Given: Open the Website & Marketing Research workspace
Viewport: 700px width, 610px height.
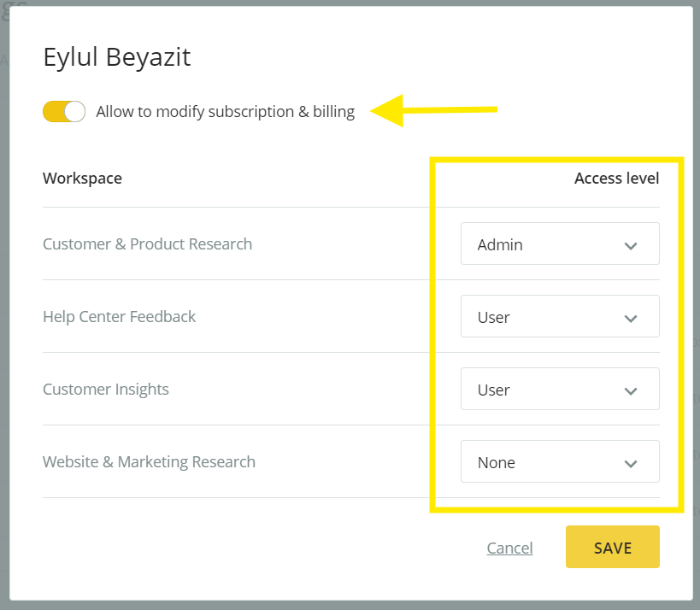Looking at the screenshot, I should [149, 462].
